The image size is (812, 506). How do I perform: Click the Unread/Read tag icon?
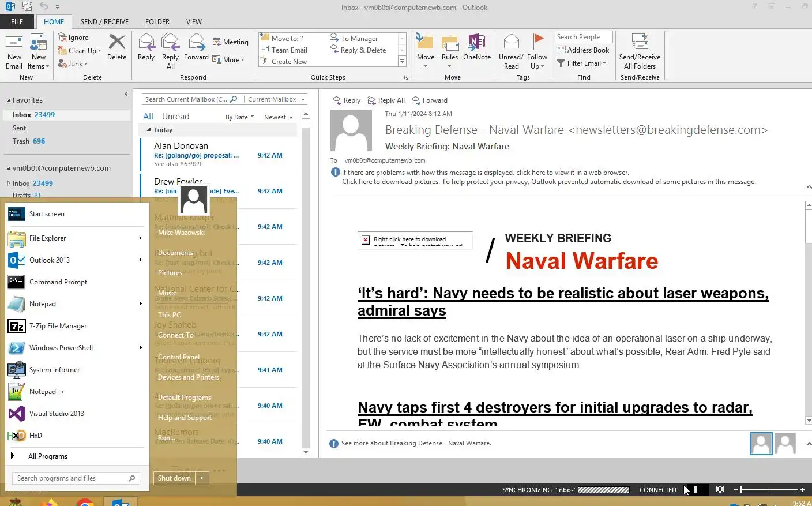511,51
